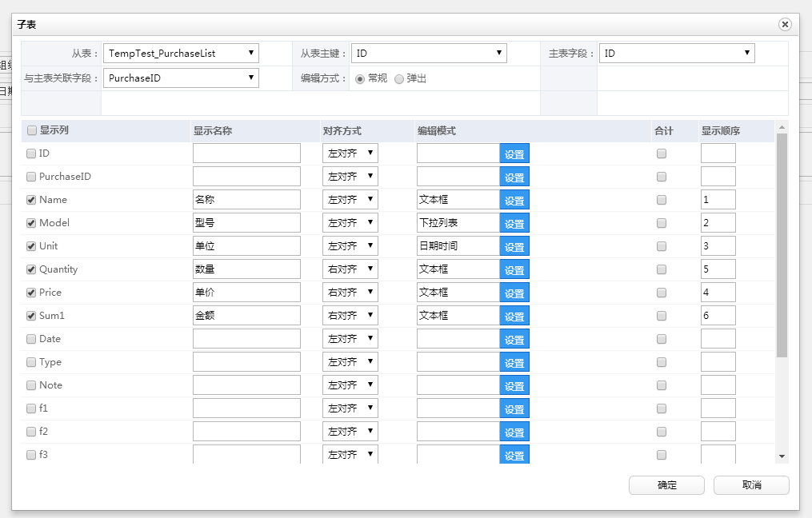Image resolution: width=812 pixels, height=518 pixels.
Task: Click the 确定 confirmation button
Action: (x=666, y=484)
